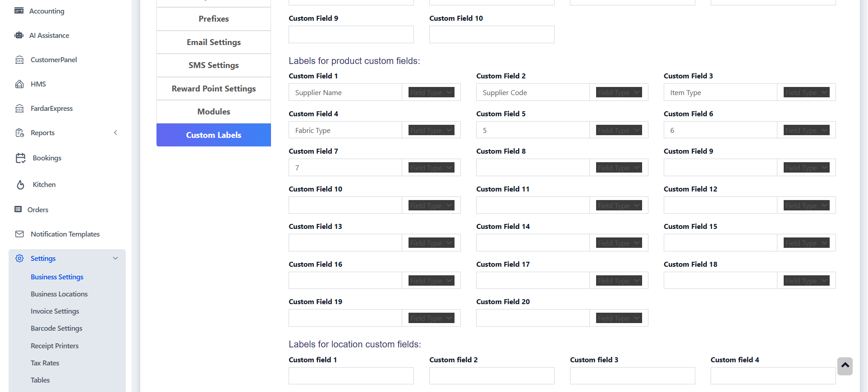The height and width of the screenshot is (392, 868).
Task: Open Field Type dropdown for product Custom Field 5
Action: 619,130
